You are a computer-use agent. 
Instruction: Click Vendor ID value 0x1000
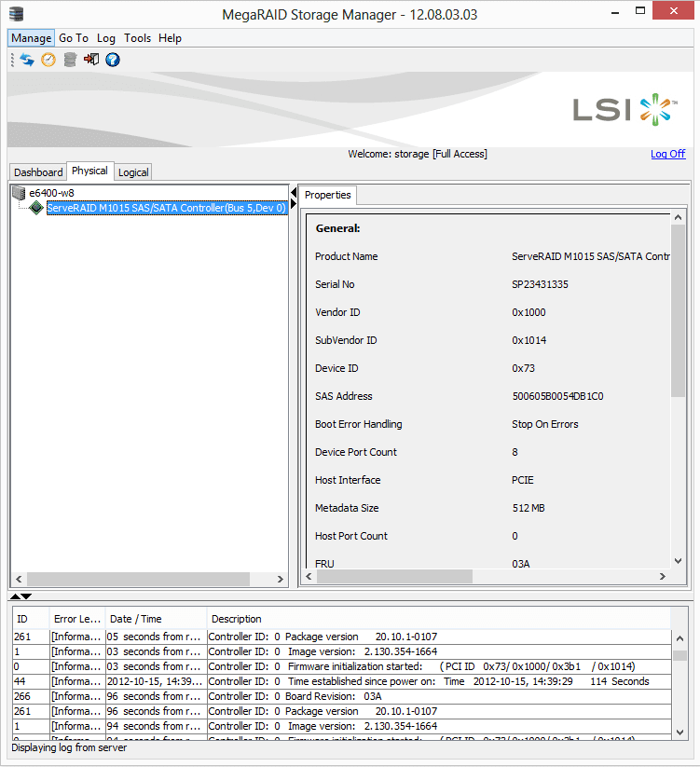tap(528, 312)
